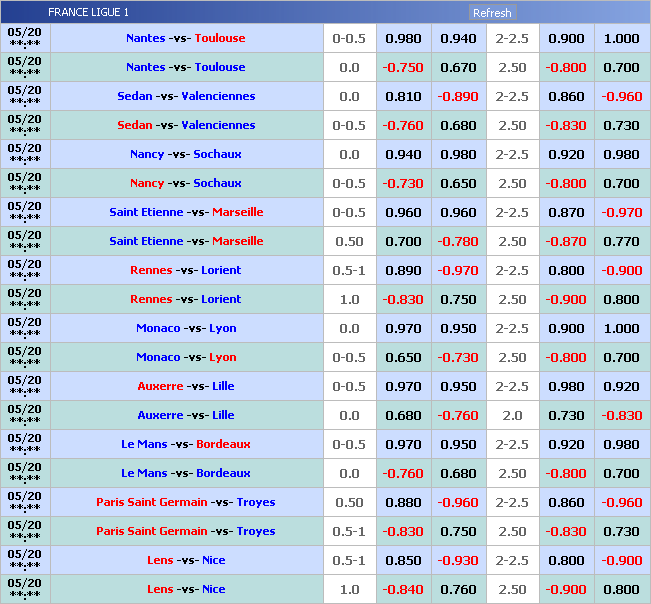Open Auxerre vs Lille match with 0-0.5 handicap
This screenshot has height=604, width=651.
click(186, 387)
